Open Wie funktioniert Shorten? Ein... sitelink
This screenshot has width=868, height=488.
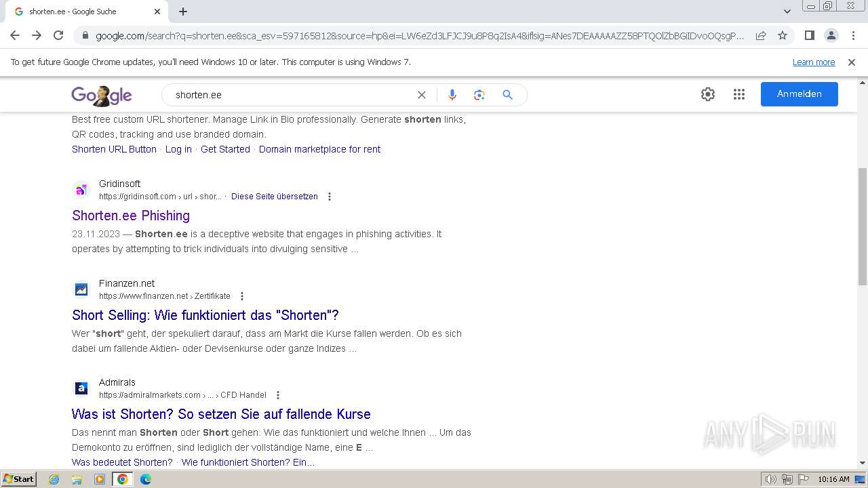point(248,462)
